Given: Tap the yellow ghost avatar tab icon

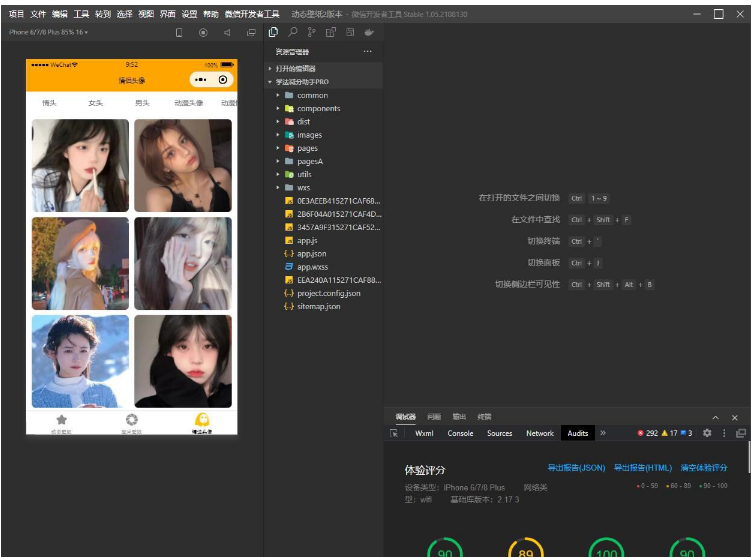Looking at the screenshot, I should pos(202,419).
